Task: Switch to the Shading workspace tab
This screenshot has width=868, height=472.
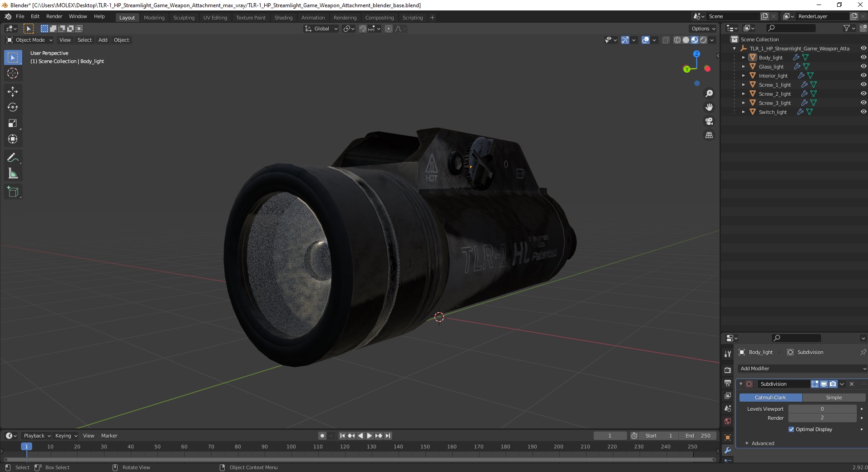Action: (283, 18)
